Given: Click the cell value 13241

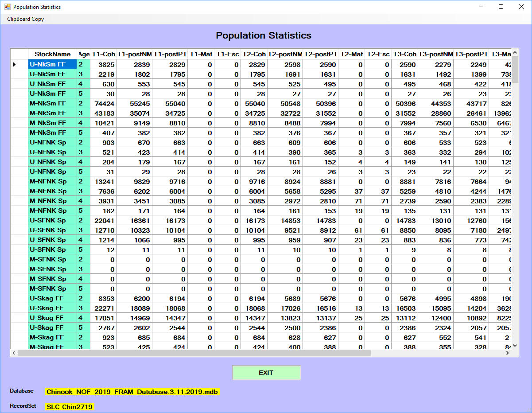Looking at the screenshot, I should click(103, 181).
